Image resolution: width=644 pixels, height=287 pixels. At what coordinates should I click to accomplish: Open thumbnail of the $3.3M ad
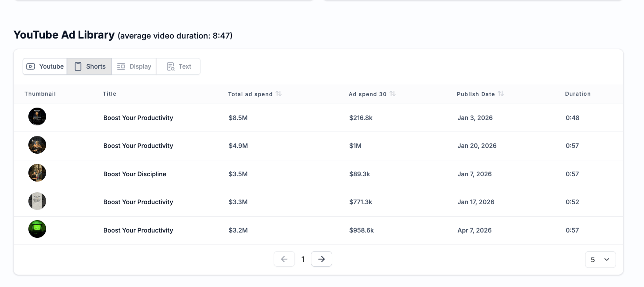(x=37, y=201)
